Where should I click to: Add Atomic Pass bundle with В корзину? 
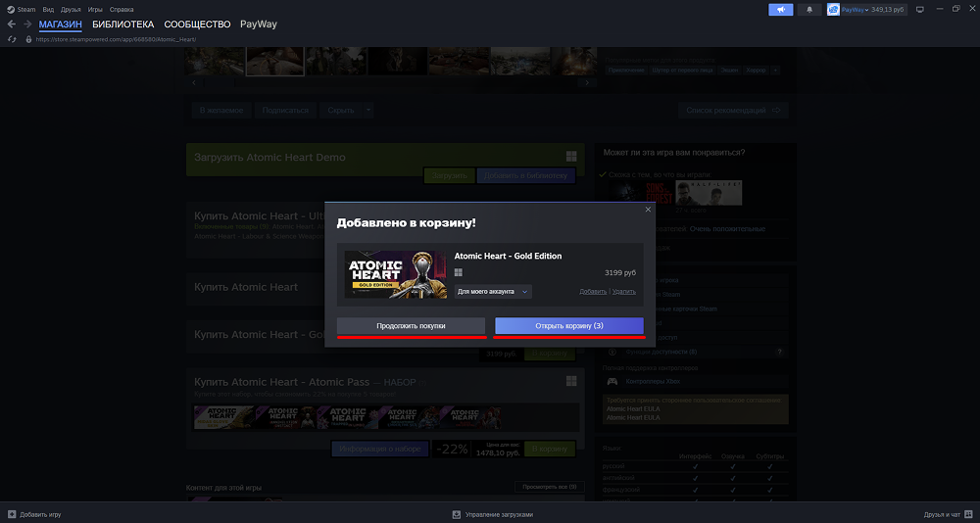click(x=550, y=449)
